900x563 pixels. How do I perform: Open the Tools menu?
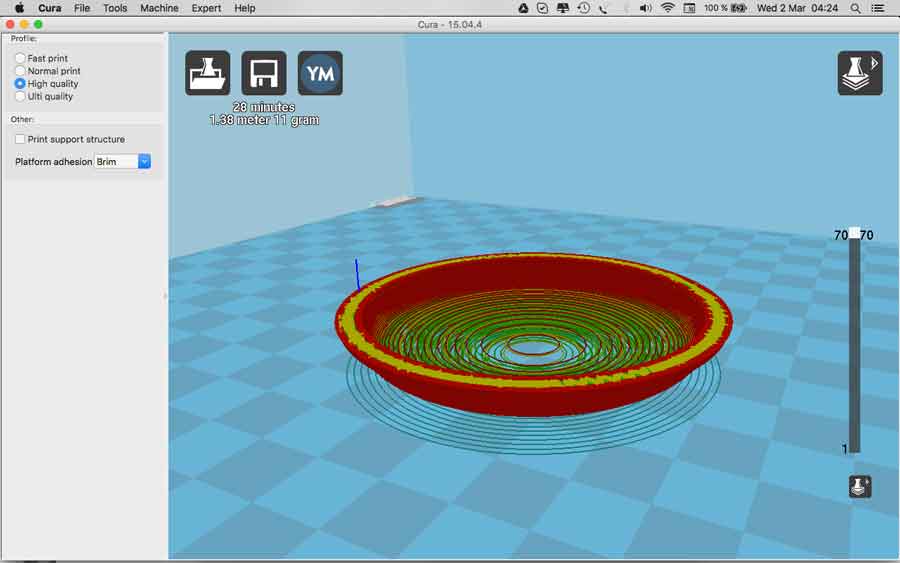[115, 8]
